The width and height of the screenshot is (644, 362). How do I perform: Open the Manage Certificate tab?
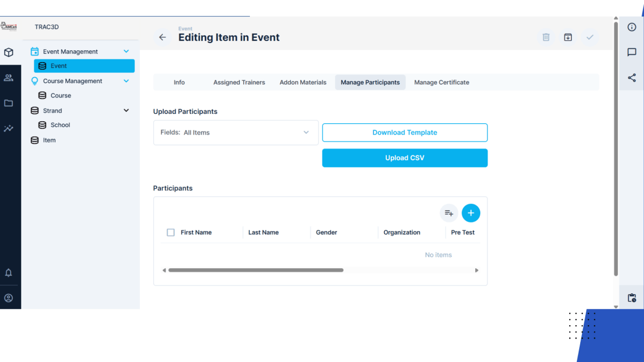tap(441, 82)
